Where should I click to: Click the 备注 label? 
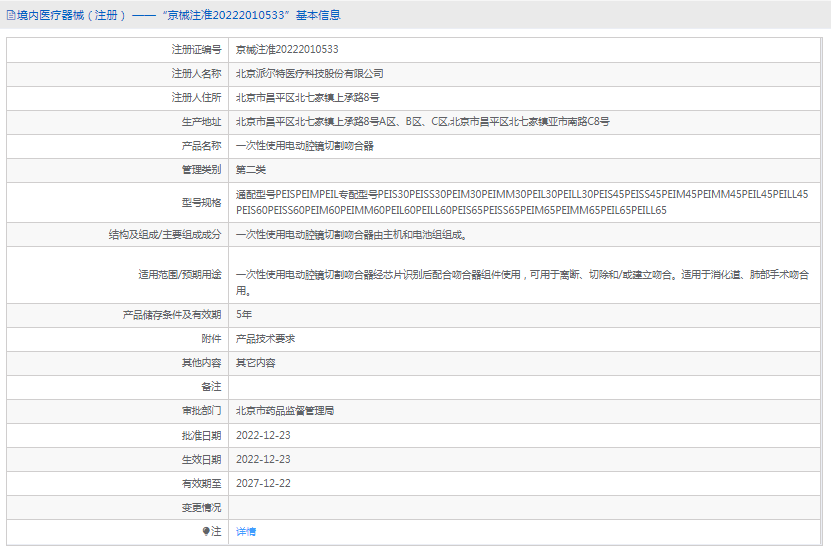(x=211, y=387)
